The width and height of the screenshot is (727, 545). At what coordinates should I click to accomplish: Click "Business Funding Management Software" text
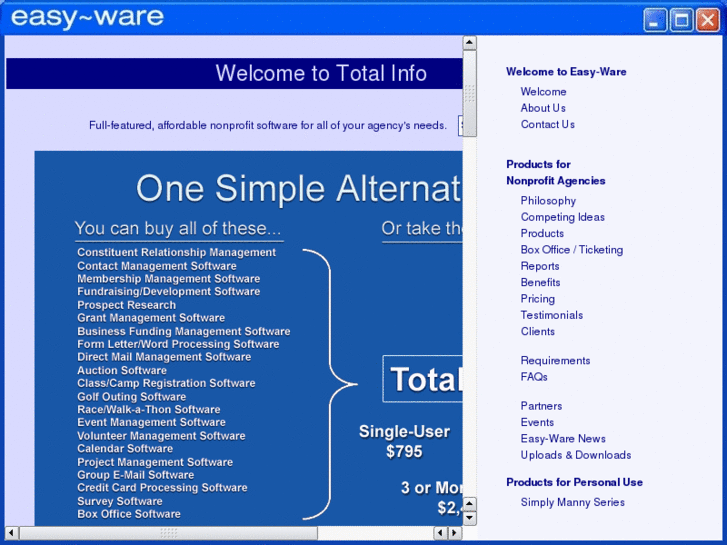pyautogui.click(x=184, y=331)
